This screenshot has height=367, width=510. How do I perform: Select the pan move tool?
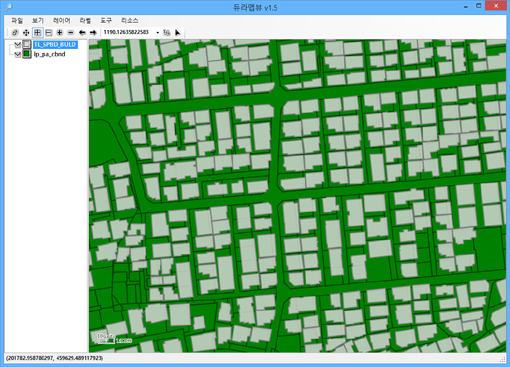[x=26, y=33]
